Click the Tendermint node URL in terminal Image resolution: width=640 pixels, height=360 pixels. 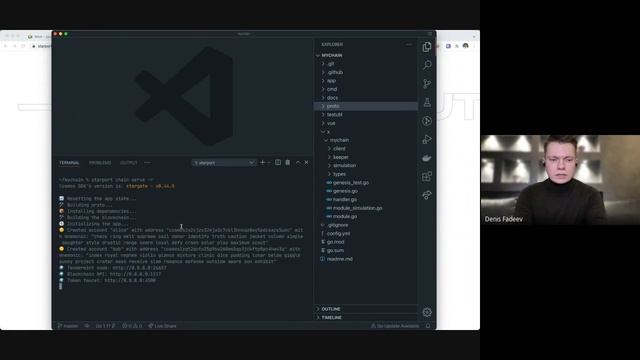pyautogui.click(x=139, y=268)
